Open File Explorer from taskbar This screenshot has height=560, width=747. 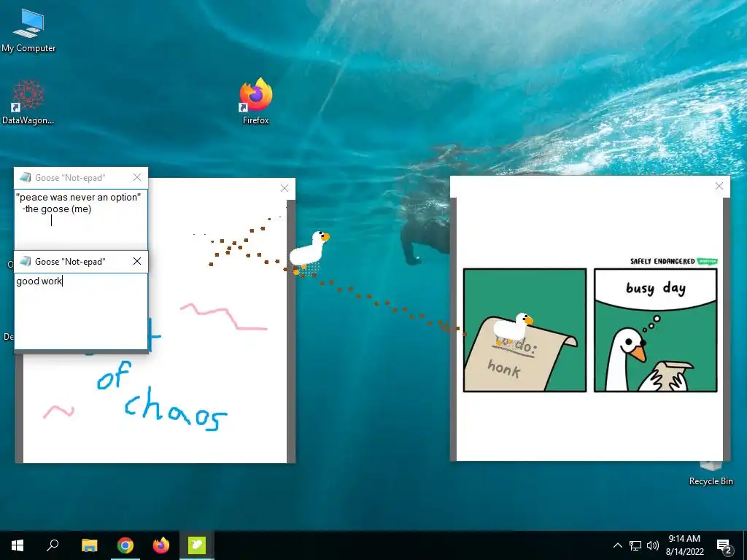(x=89, y=545)
